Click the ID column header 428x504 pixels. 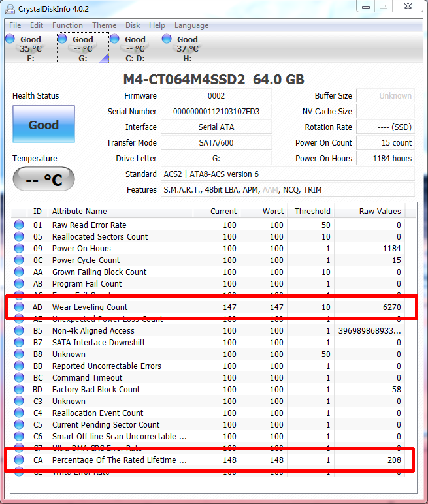pyautogui.click(x=37, y=211)
